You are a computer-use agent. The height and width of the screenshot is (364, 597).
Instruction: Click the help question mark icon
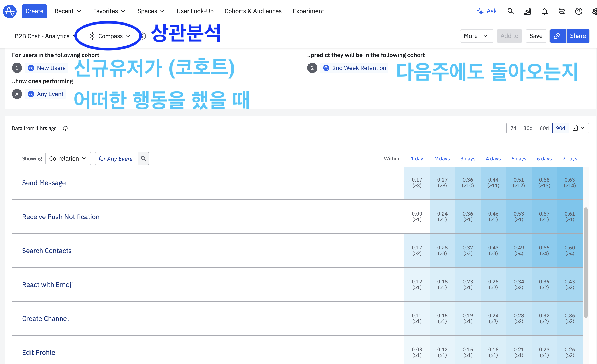(579, 11)
